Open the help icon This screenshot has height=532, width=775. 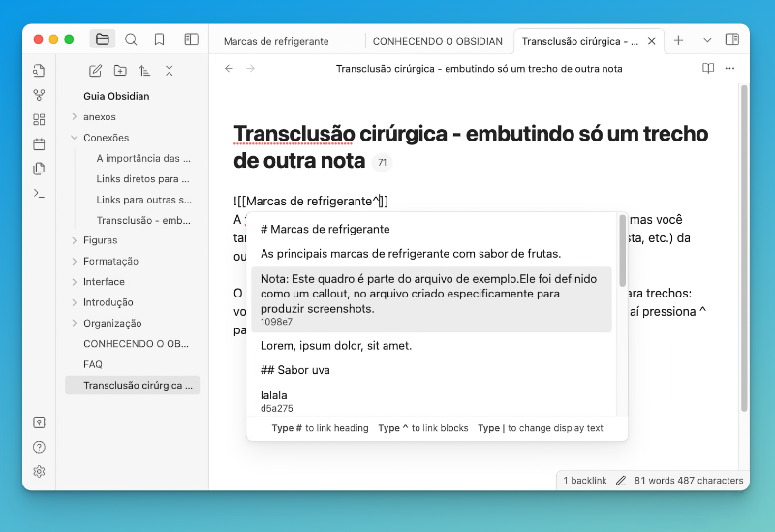click(39, 447)
